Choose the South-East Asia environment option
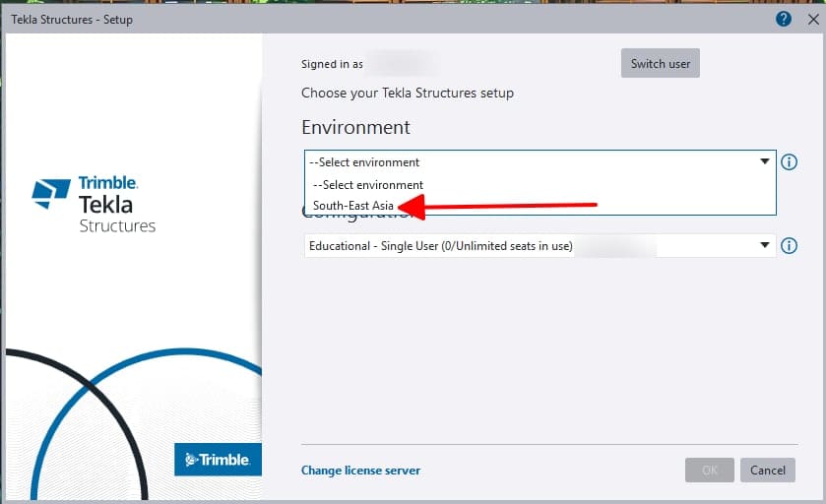 (x=353, y=206)
